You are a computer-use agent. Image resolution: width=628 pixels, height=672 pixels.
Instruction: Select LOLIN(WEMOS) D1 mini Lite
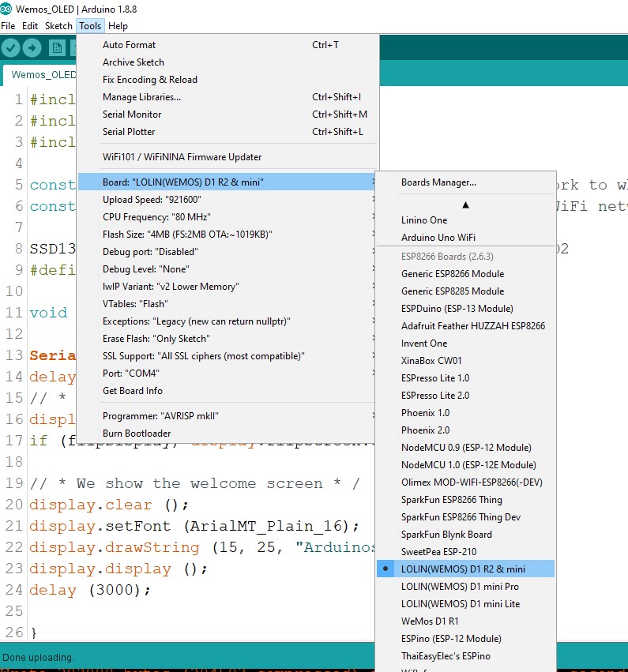coord(465,603)
